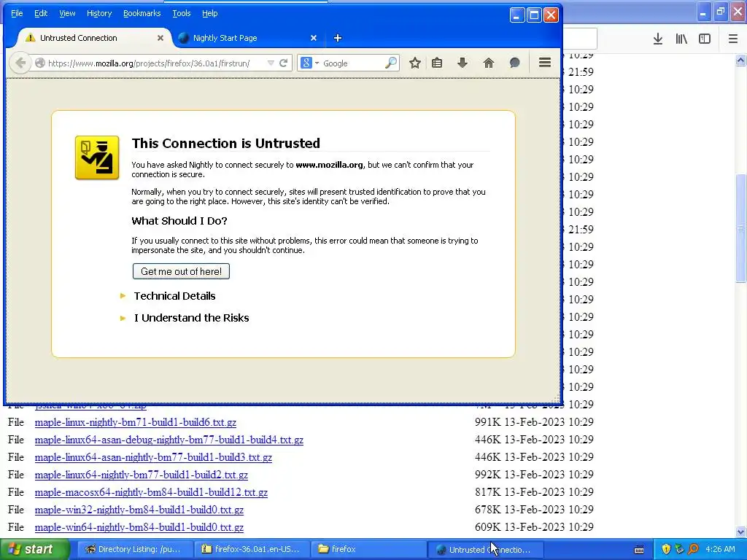
Task: Open maple-macosx64-nightly-bm84-build1-build12.txt.gz link
Action: 151,492
